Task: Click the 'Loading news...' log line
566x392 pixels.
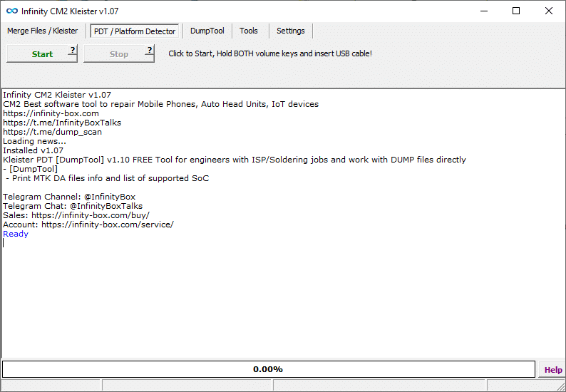Action: tap(35, 141)
